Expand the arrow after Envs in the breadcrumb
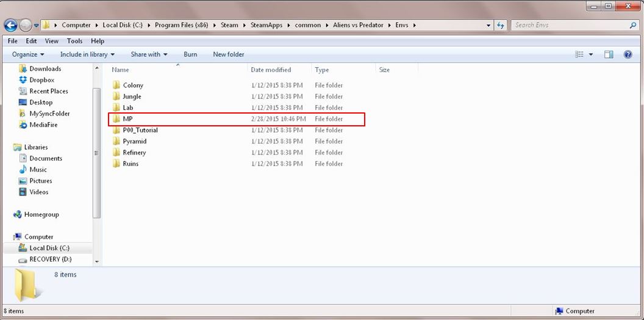The width and height of the screenshot is (644, 320). pyautogui.click(x=415, y=25)
